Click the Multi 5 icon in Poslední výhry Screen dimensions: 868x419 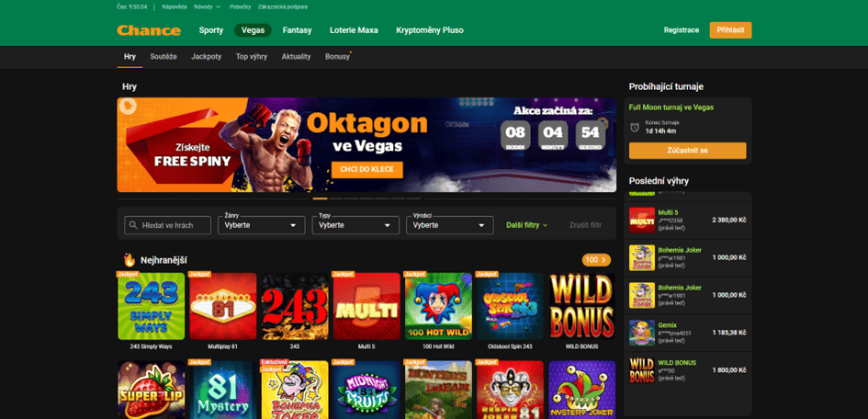point(642,221)
